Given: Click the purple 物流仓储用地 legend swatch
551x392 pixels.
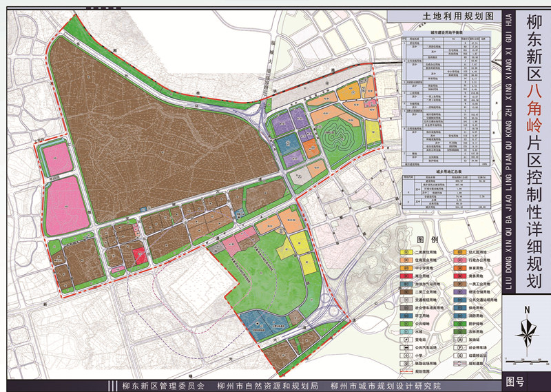Looking at the screenshot, I should (461, 292).
